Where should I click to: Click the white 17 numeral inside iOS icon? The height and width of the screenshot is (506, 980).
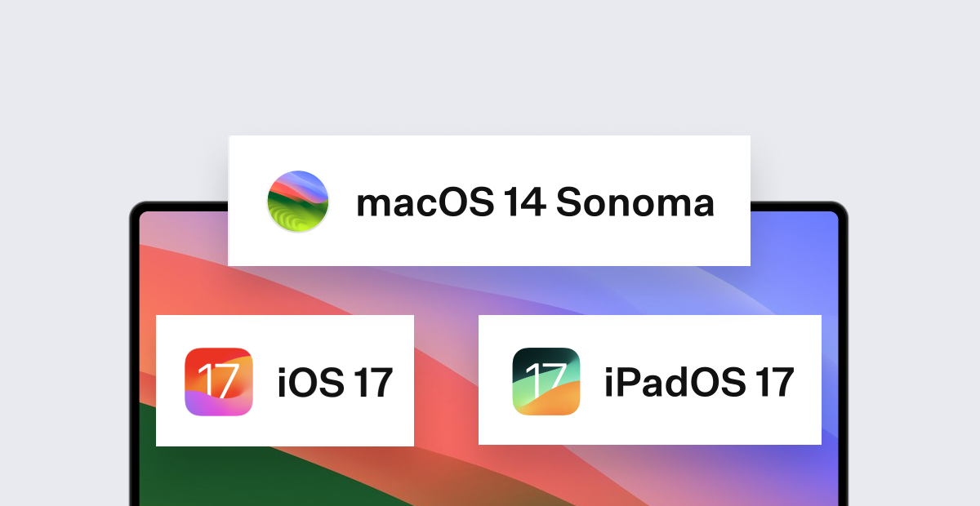(218, 379)
